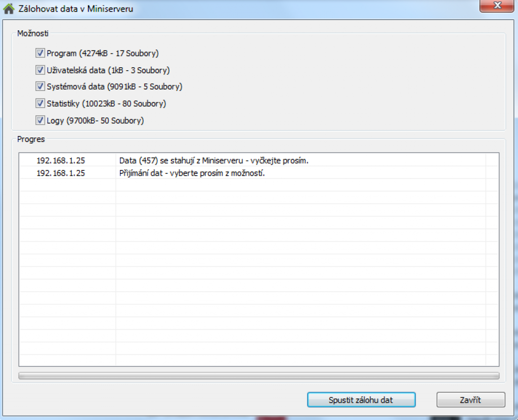Click the 'Přijímání dat' message row
This screenshot has height=420, width=518.
(192, 173)
